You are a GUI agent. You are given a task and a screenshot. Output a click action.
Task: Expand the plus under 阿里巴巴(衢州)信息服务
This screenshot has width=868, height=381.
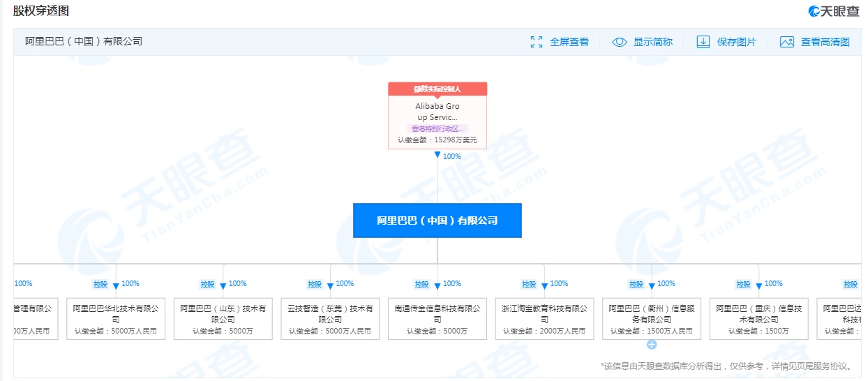[x=652, y=345]
